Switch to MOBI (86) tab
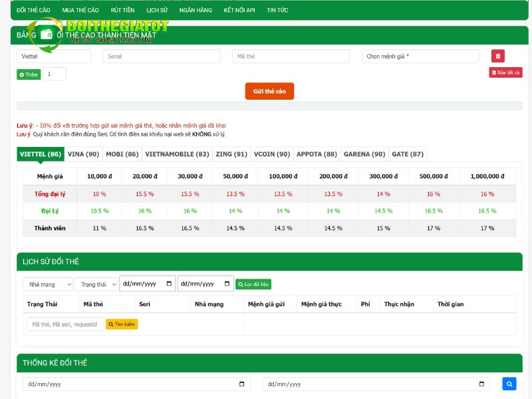 [x=122, y=154]
